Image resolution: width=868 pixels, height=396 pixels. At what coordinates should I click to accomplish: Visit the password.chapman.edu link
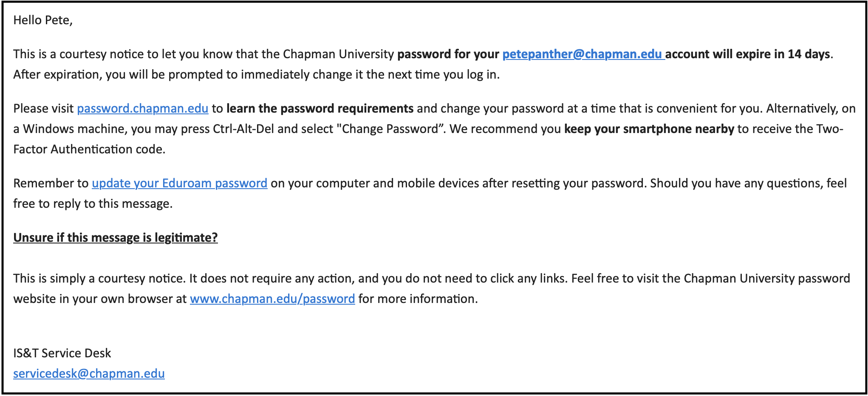point(143,109)
